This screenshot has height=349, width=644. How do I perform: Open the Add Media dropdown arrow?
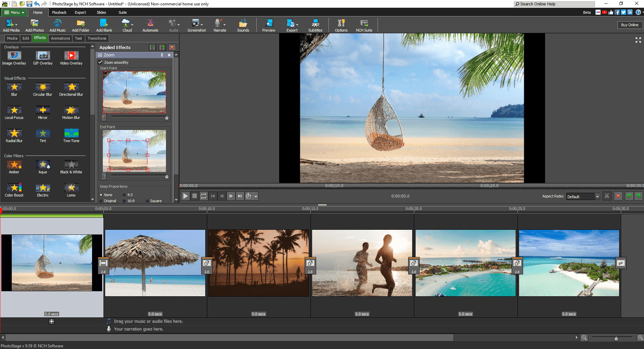[x=16, y=25]
